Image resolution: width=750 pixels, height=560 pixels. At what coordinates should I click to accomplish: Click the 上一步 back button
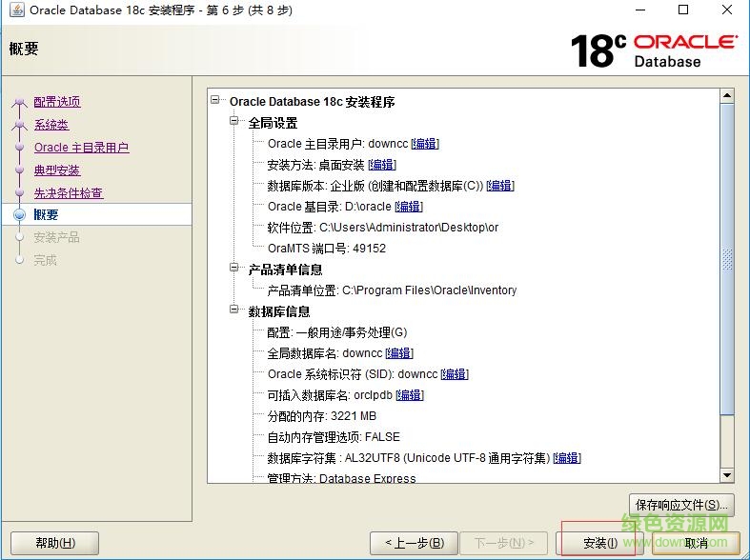pyautogui.click(x=415, y=543)
